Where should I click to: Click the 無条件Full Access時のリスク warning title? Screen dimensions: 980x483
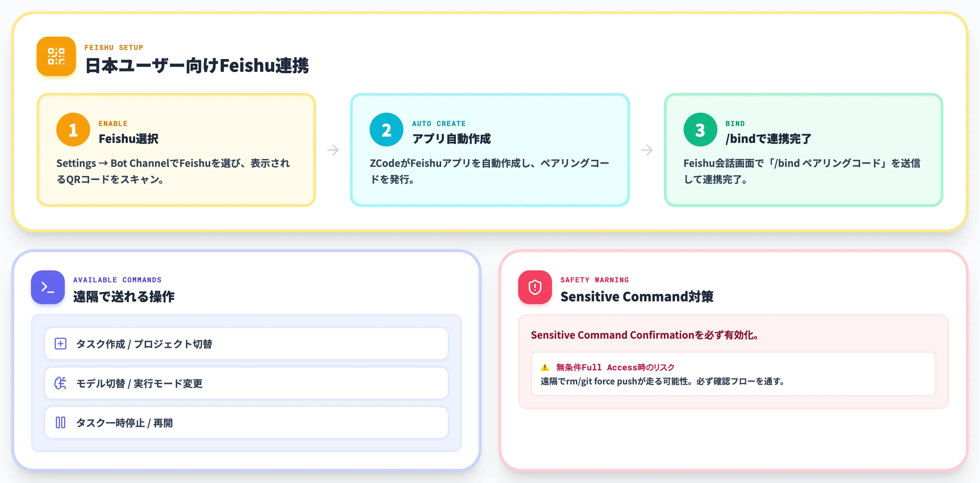[615, 367]
